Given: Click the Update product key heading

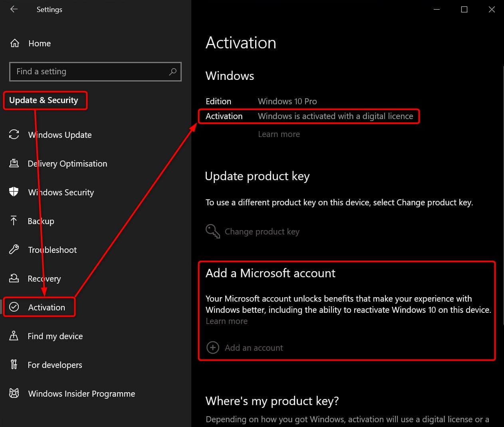Looking at the screenshot, I should [257, 177].
